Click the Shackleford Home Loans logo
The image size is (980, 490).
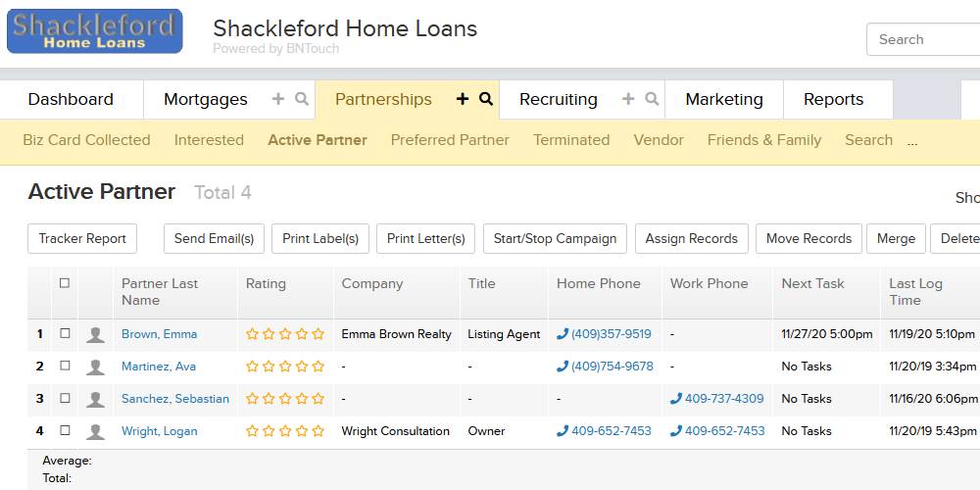click(95, 31)
